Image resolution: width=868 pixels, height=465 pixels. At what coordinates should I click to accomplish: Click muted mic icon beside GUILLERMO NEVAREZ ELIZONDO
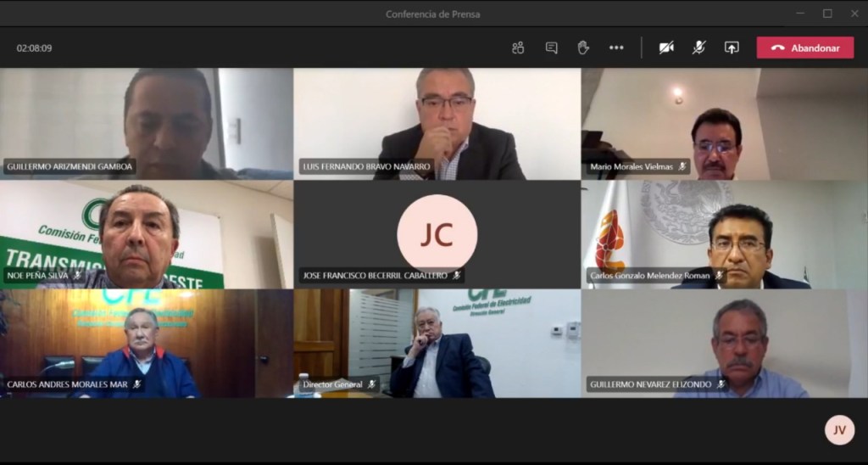click(721, 384)
